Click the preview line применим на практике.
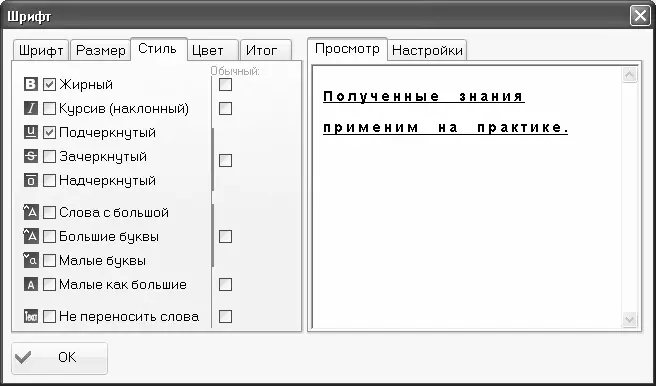Viewport: 656px width, 386px height. coord(446,128)
